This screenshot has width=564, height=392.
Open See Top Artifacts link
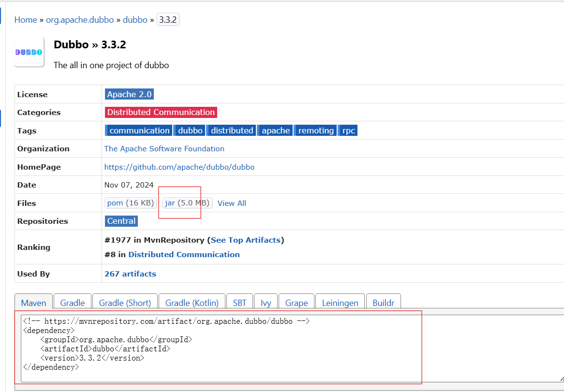pyautogui.click(x=246, y=240)
